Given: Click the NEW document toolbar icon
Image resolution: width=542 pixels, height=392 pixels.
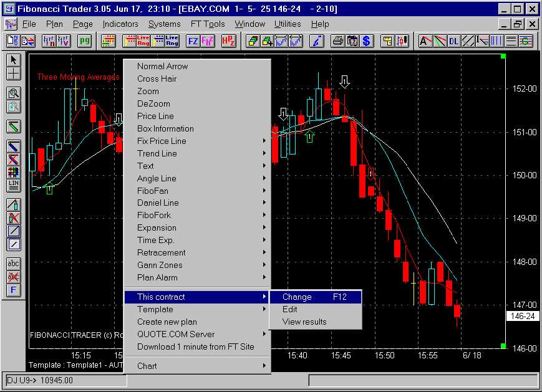Looking at the screenshot, I should point(12,42).
